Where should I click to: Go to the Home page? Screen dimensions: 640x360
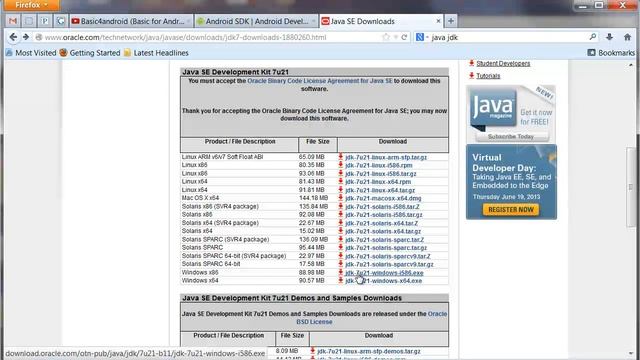point(627,37)
